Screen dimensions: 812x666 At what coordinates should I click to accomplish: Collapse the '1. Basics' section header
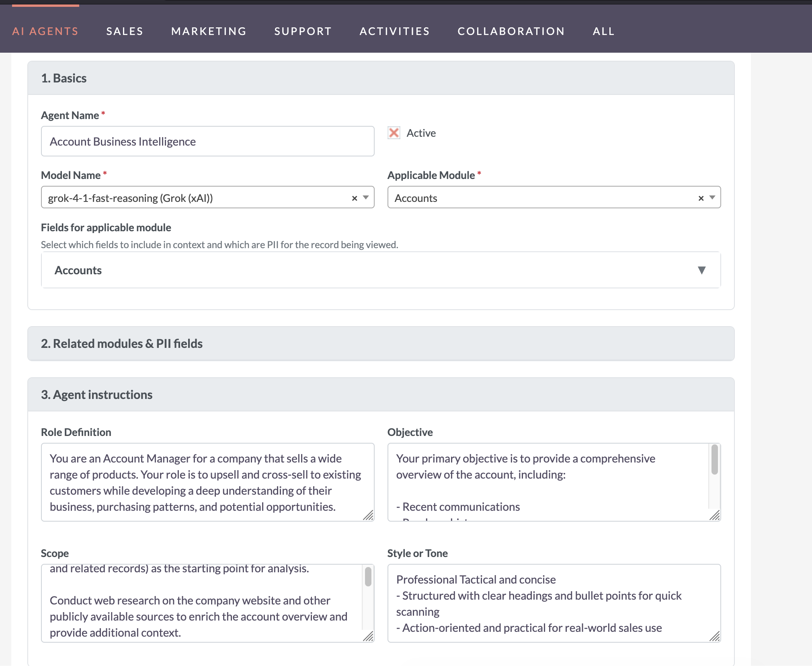point(380,78)
